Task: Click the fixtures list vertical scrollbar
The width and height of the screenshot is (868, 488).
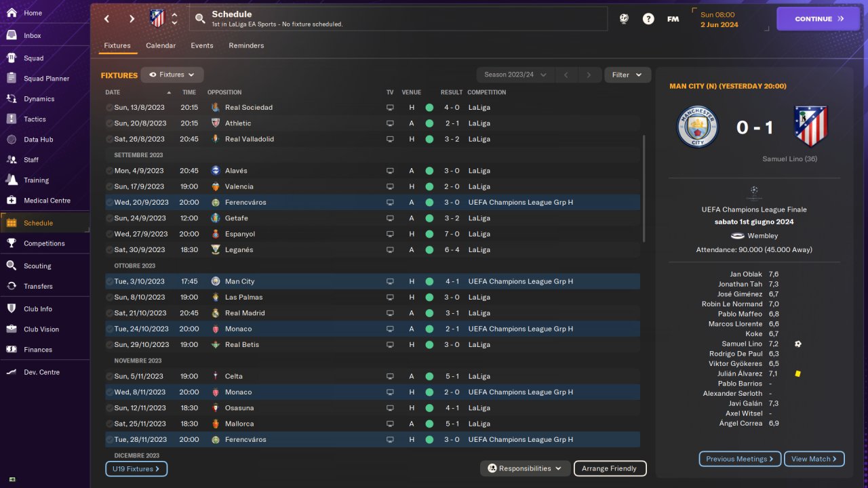Action: [x=644, y=188]
